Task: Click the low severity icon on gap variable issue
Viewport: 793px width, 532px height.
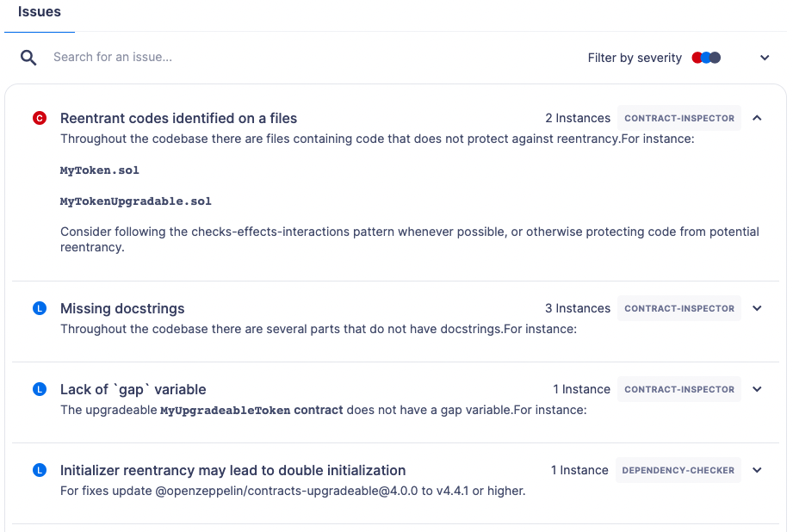Action: 39,389
